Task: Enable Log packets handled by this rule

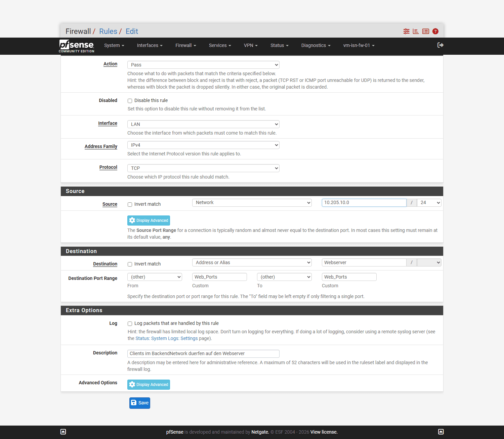Action: coord(130,324)
